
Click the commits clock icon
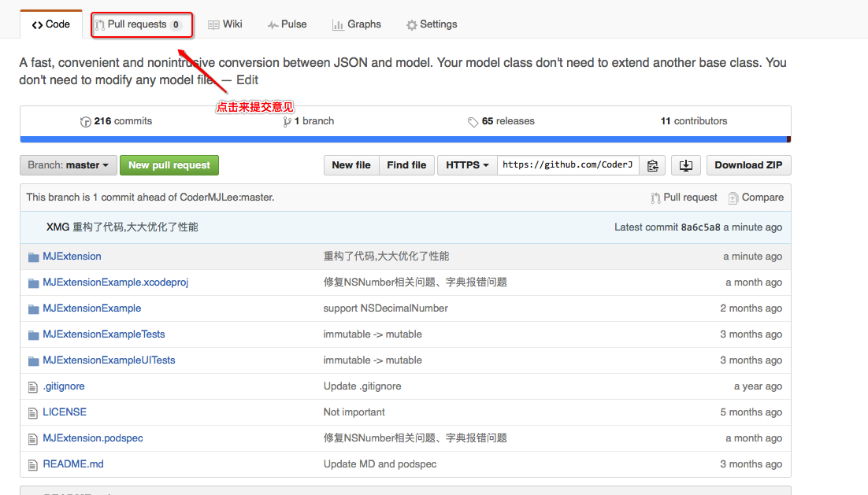click(85, 122)
